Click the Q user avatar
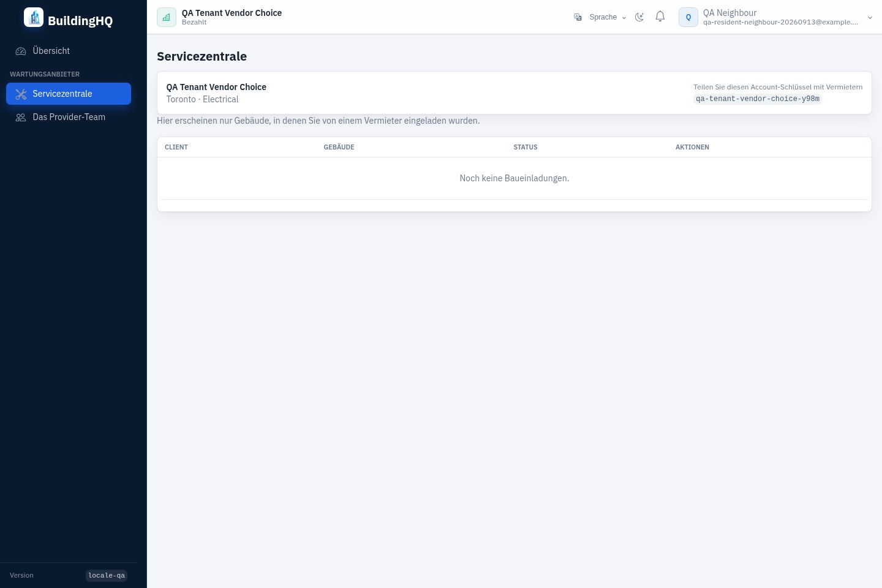 pos(688,17)
